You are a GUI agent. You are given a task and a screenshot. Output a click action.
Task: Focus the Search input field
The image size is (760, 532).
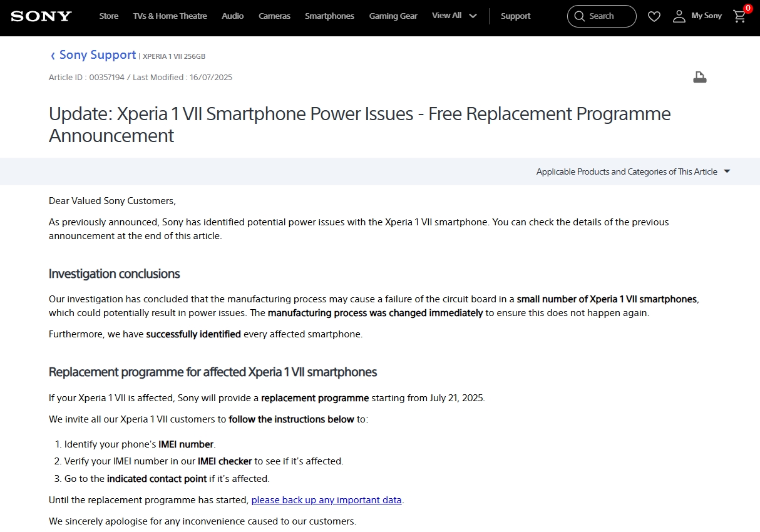pos(602,16)
